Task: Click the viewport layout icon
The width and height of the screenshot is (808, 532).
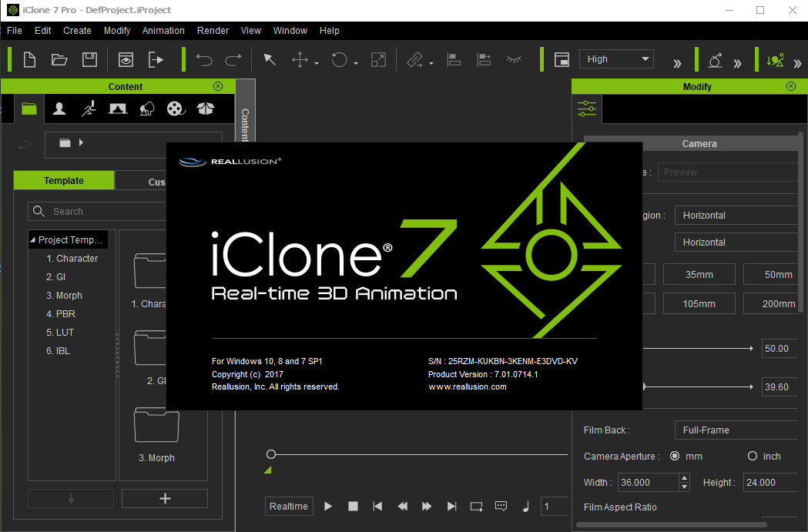Action: pyautogui.click(x=562, y=60)
